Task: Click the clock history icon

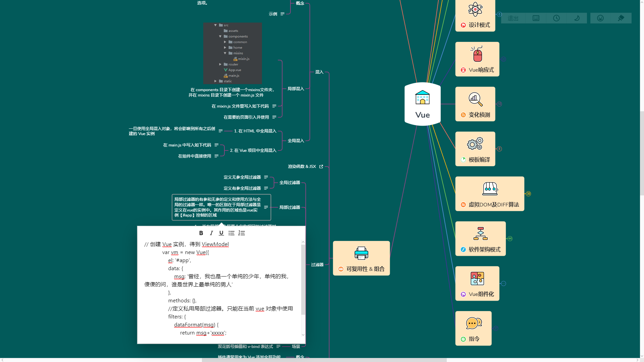Action: 556,18
